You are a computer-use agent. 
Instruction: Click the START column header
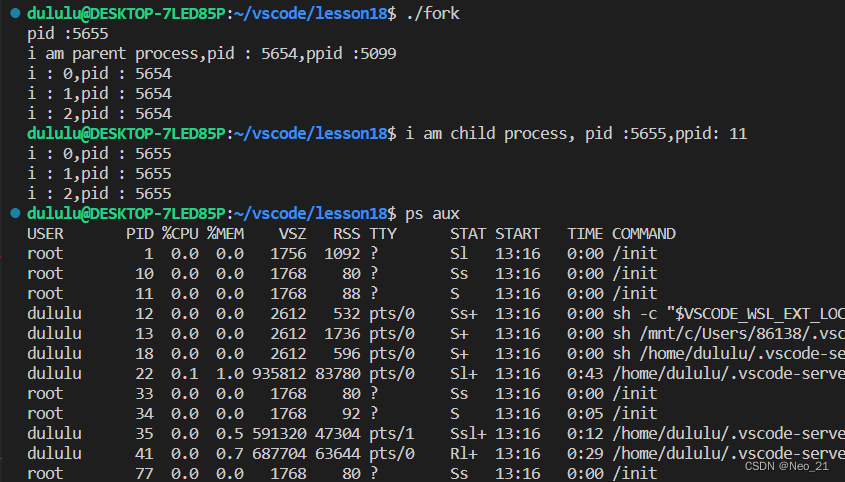point(517,233)
